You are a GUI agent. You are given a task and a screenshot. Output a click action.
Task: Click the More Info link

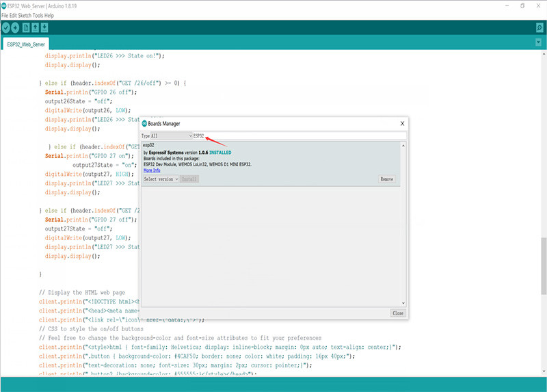click(152, 170)
